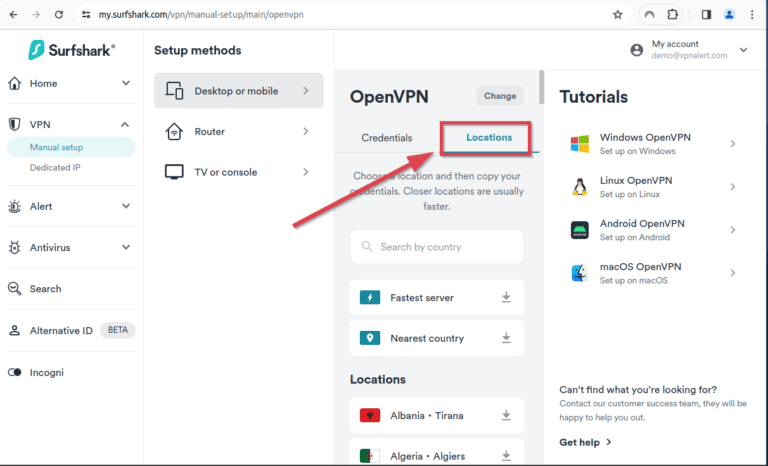Open TV or console chevron arrow

pyautogui.click(x=306, y=172)
